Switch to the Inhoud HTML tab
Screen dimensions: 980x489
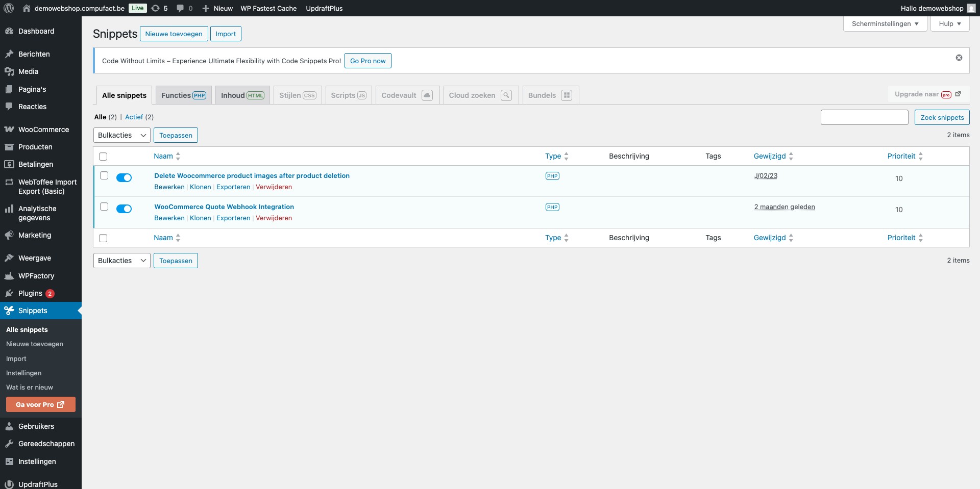coord(242,95)
